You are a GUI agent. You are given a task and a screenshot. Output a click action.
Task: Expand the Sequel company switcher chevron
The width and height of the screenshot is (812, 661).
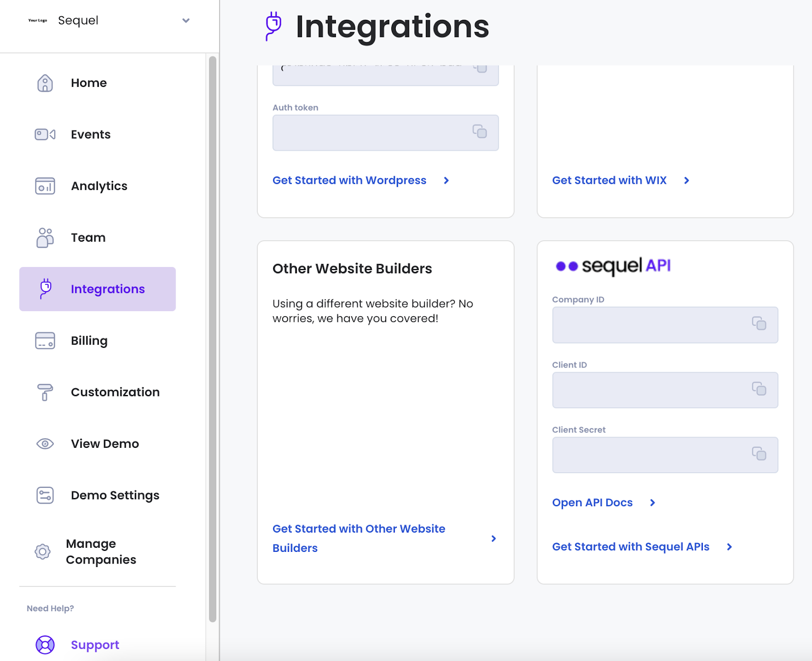click(x=186, y=21)
